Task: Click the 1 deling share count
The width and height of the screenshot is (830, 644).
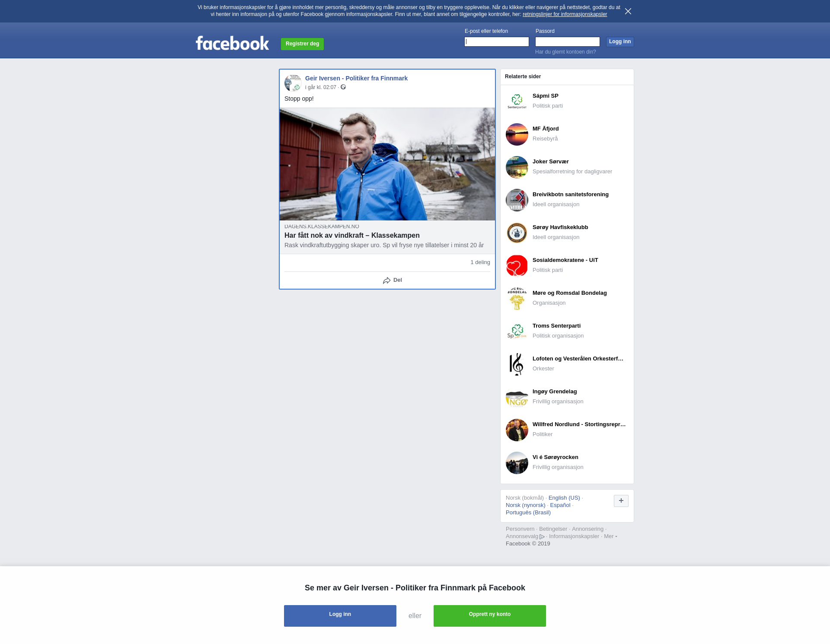Action: (480, 262)
